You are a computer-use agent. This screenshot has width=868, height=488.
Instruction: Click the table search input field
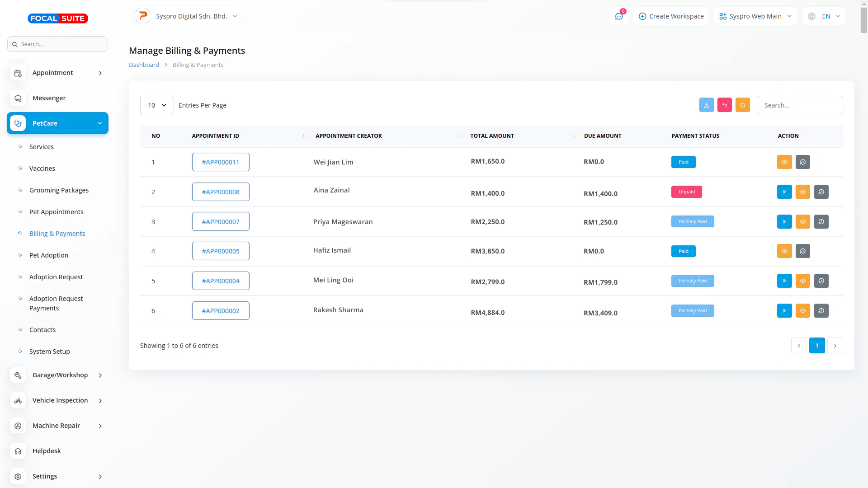(x=799, y=105)
